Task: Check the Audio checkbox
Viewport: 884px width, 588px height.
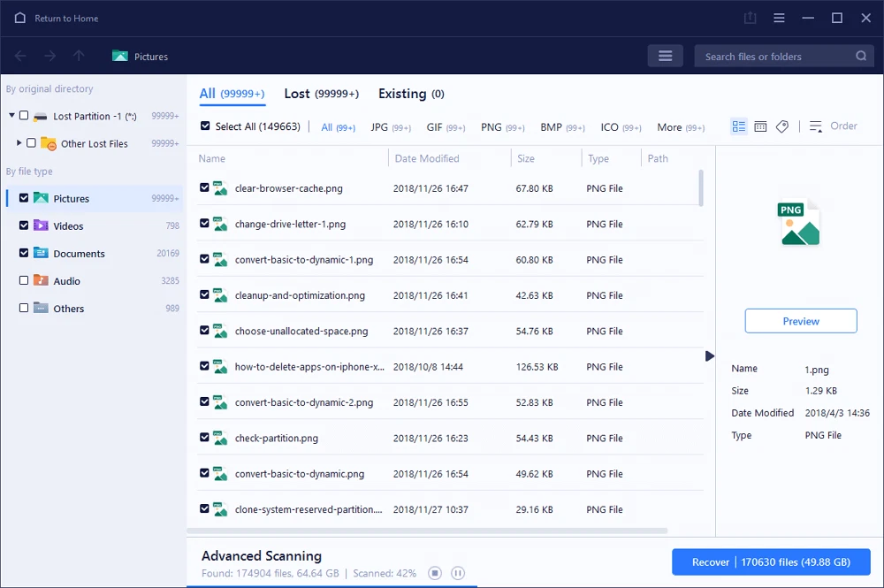Action: point(24,280)
